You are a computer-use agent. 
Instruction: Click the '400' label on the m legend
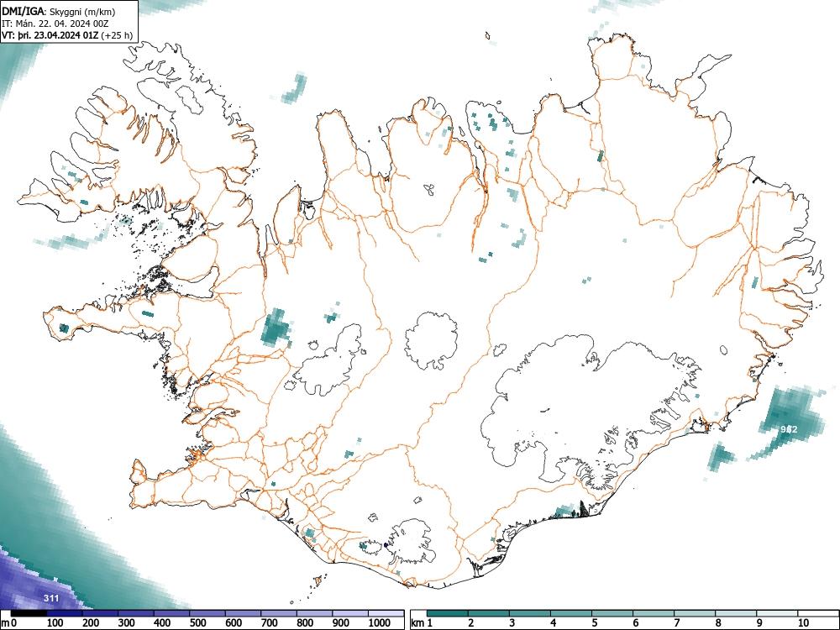[x=162, y=623]
